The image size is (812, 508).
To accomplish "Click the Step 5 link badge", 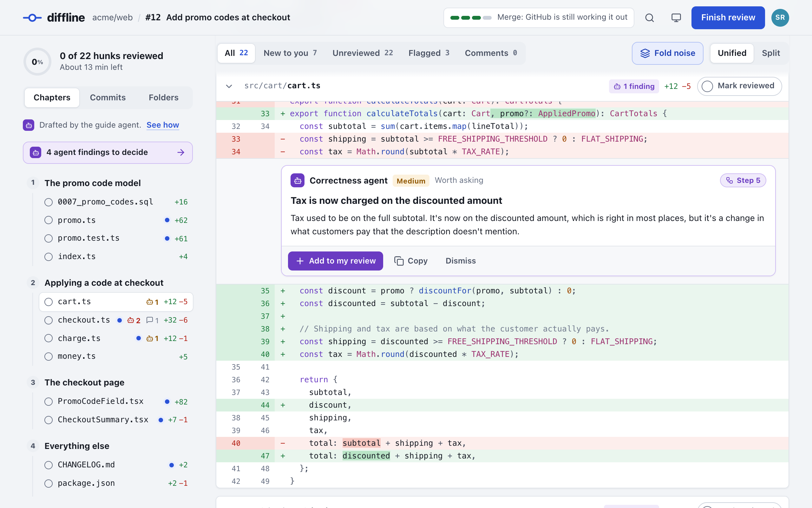I will click(743, 180).
